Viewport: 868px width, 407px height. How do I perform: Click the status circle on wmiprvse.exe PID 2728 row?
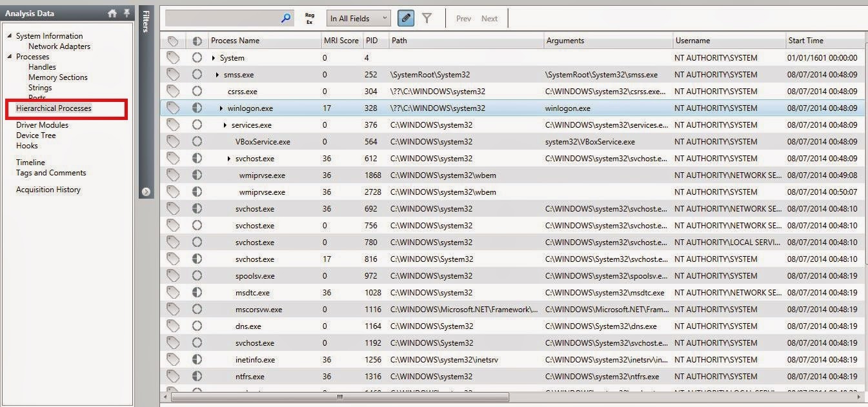tap(197, 192)
